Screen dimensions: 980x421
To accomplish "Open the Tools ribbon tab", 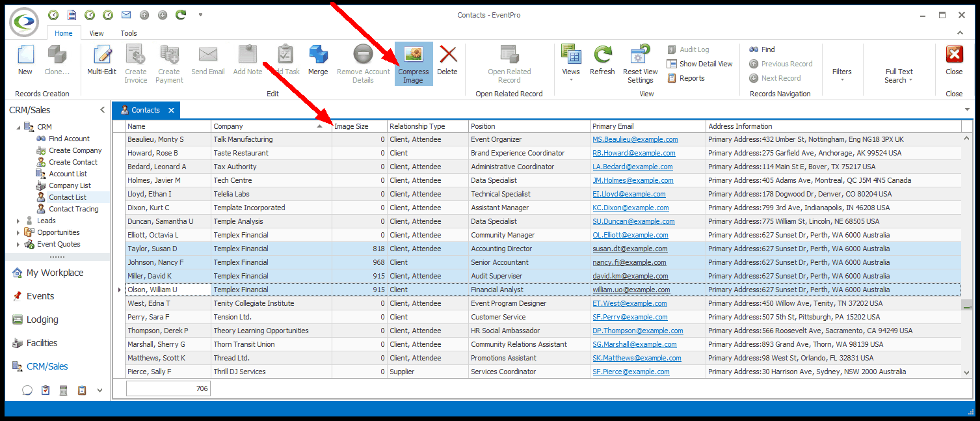I will pyautogui.click(x=129, y=33).
